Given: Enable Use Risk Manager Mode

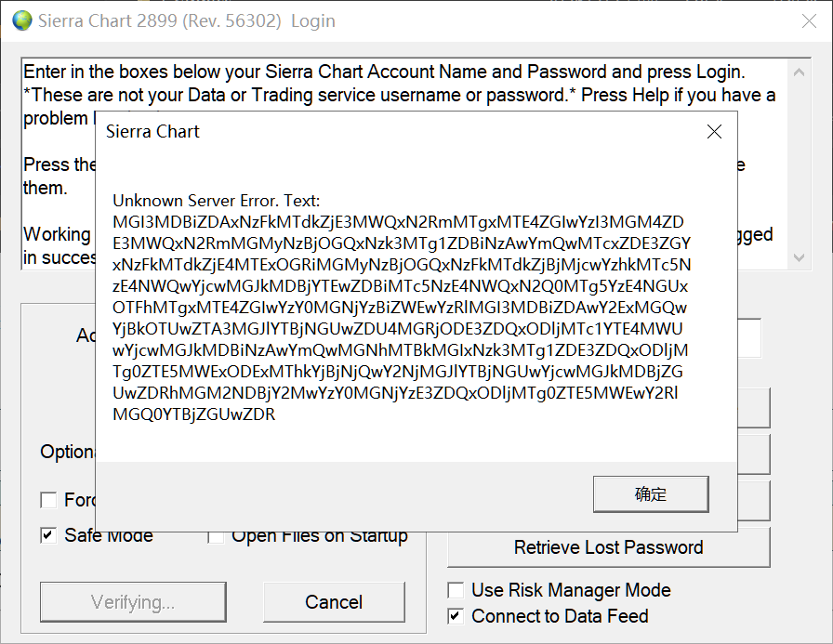Looking at the screenshot, I should [456, 590].
